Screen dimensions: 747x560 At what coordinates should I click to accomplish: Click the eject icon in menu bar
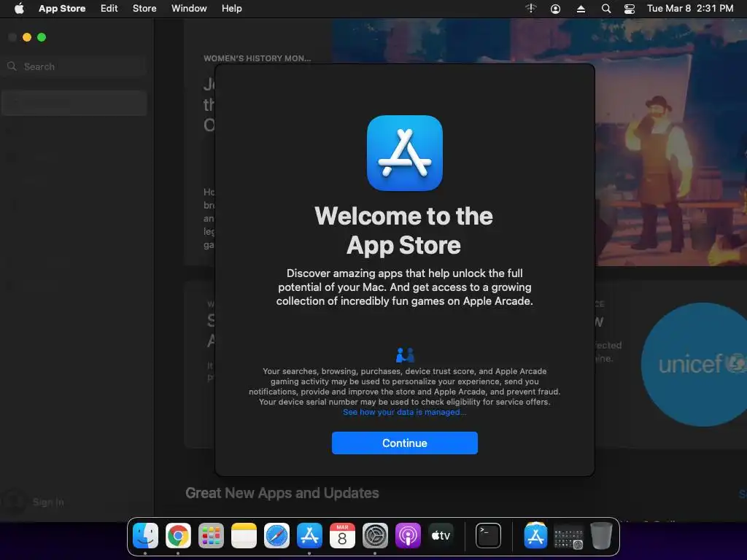[x=581, y=9]
